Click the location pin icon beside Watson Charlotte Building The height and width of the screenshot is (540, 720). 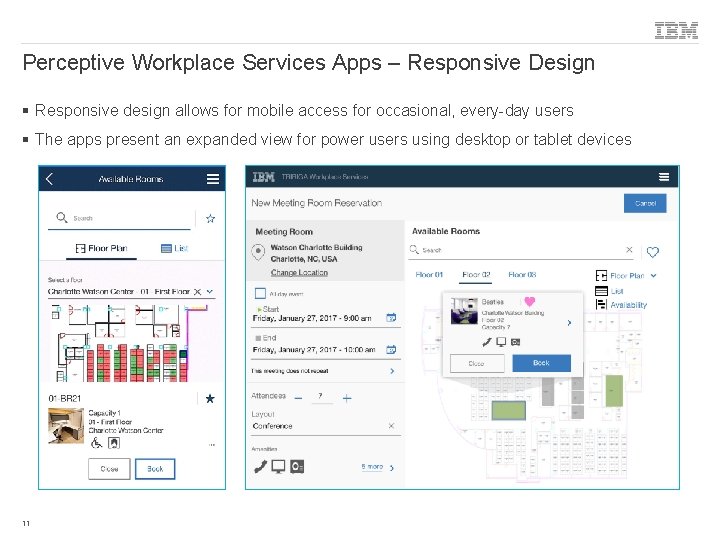[x=259, y=252]
